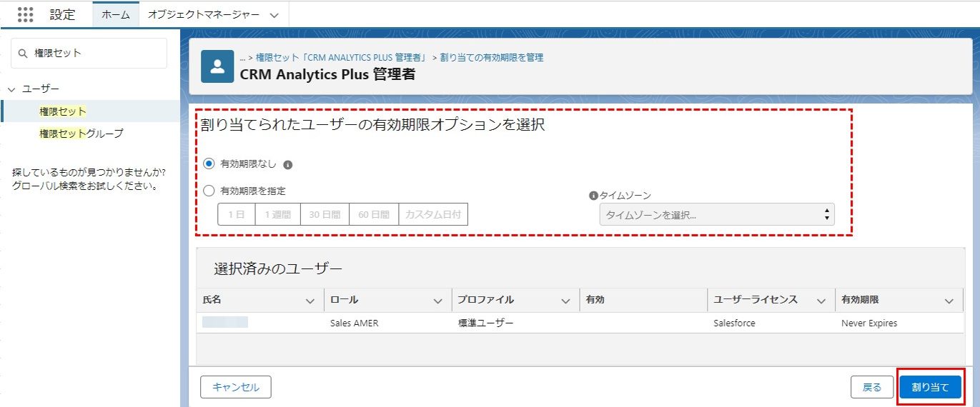Open the 氏名 column menu chevron
This screenshot has width=980, height=407.
tap(310, 301)
